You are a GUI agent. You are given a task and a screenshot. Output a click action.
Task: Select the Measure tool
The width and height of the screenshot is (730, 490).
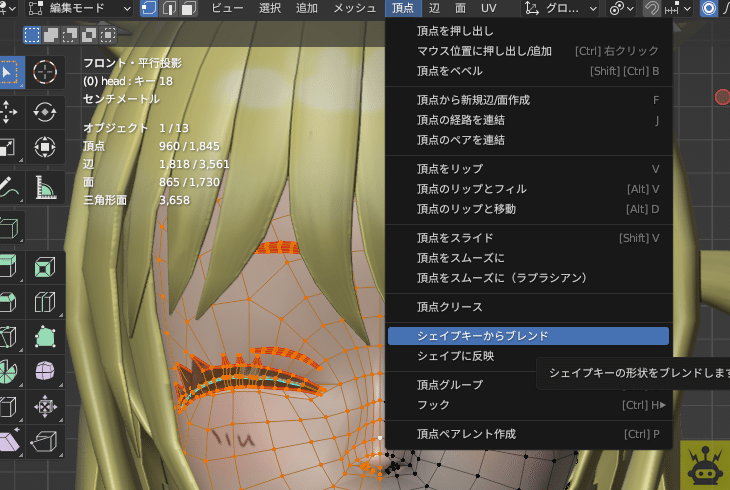45,187
